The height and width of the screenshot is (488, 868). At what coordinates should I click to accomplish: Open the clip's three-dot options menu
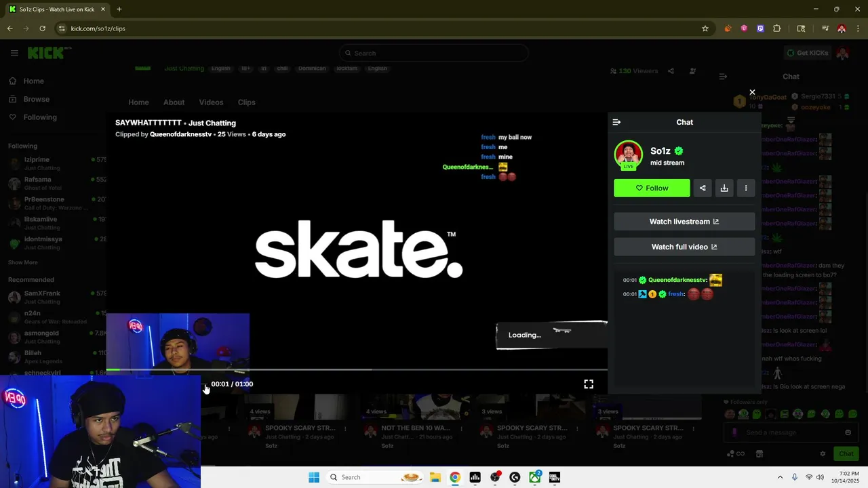(746, 188)
